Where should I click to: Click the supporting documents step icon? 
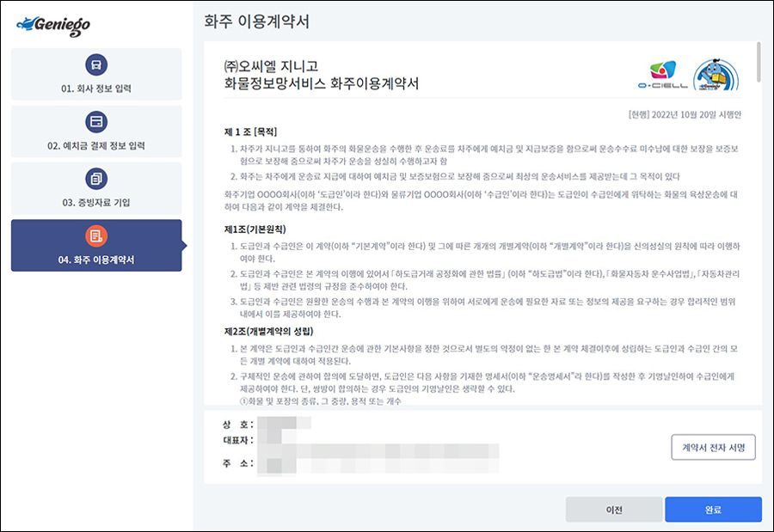[96, 179]
